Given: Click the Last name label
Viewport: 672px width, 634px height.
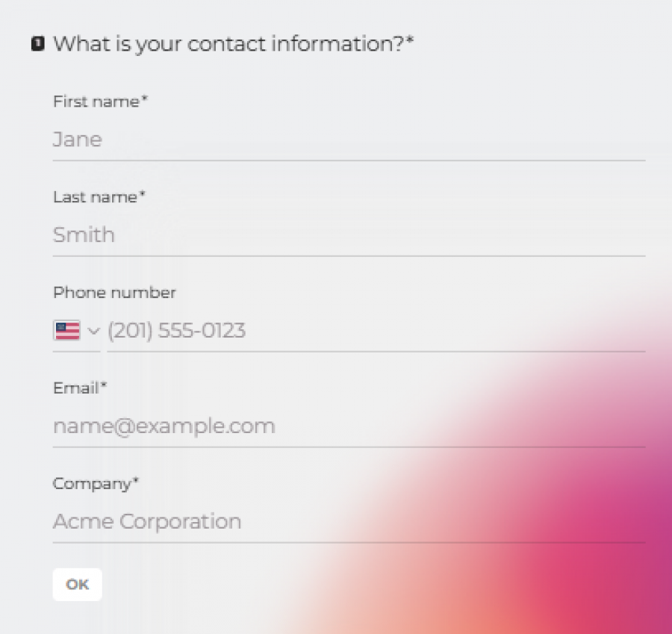Looking at the screenshot, I should coord(95,197).
